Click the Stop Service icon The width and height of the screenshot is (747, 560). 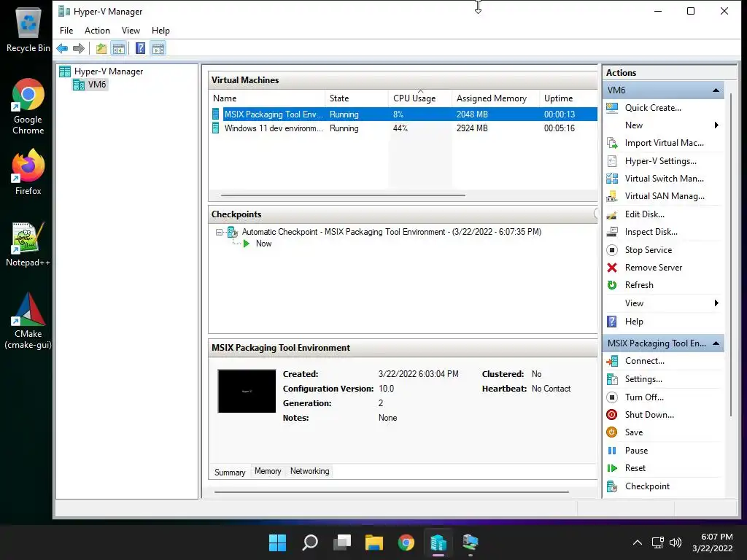(612, 250)
